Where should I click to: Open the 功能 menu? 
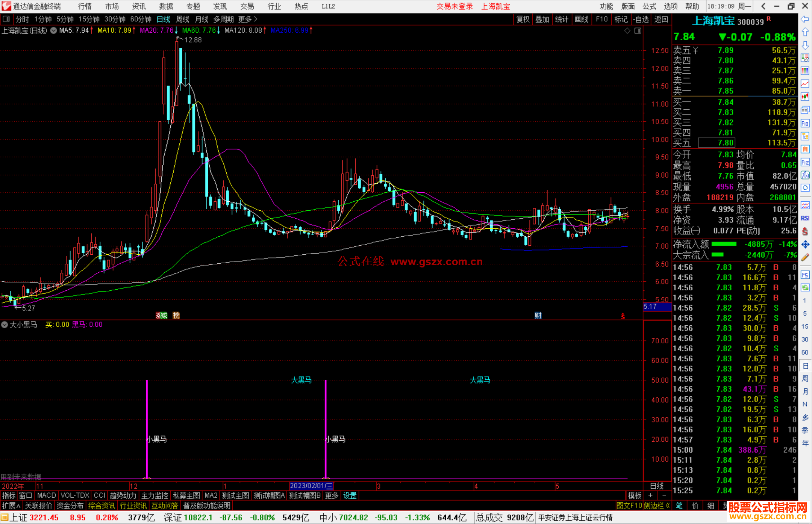pos(606,6)
